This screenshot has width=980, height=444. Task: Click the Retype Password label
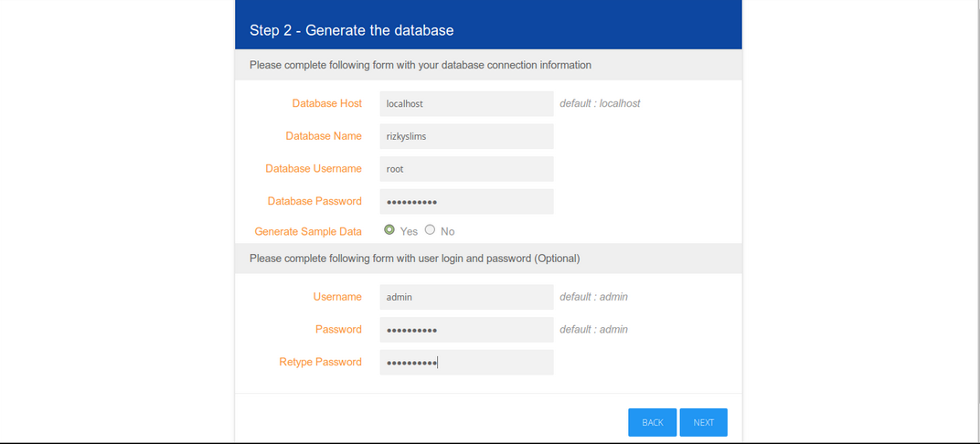(x=320, y=363)
